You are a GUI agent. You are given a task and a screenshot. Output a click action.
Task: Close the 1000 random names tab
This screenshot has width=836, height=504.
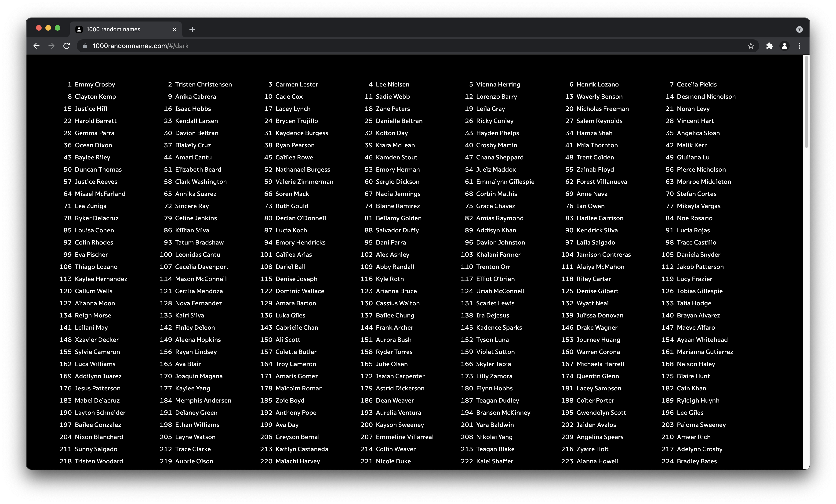[174, 29]
